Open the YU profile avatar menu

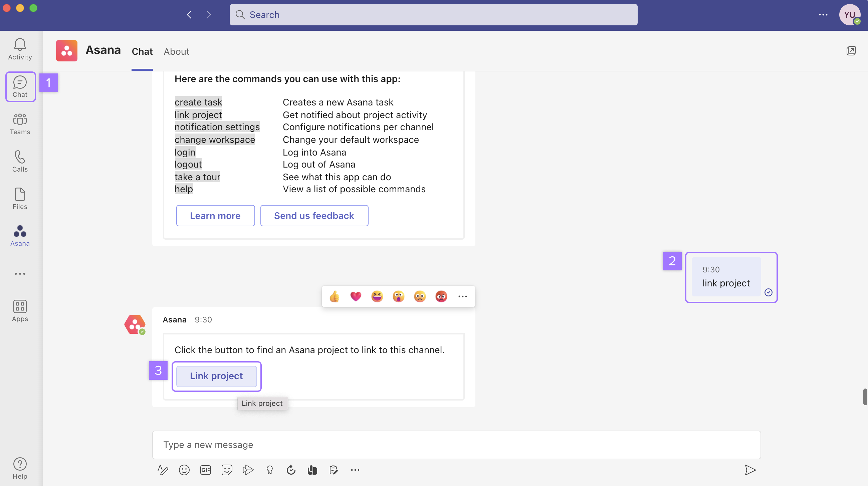click(x=849, y=15)
